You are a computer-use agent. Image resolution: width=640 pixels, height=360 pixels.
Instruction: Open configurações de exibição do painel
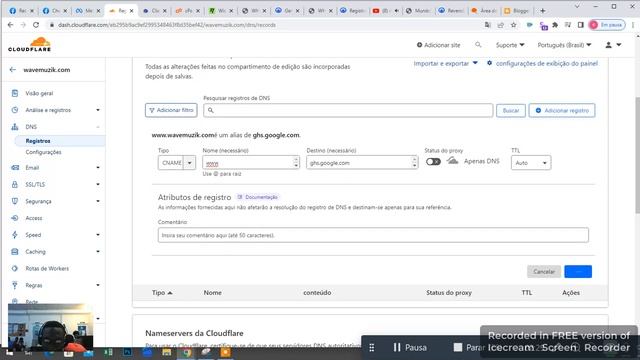point(542,63)
